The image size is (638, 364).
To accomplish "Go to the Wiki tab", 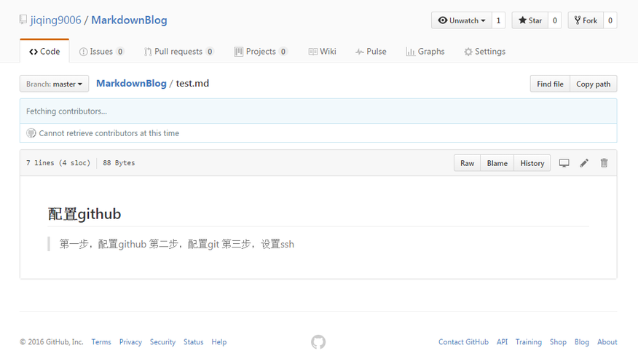I will 322,52.
